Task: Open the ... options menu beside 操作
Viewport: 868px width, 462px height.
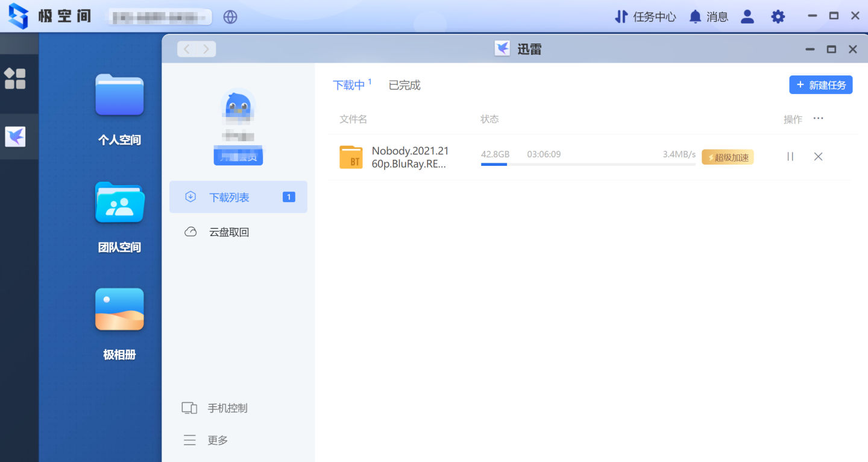Action: [x=818, y=118]
